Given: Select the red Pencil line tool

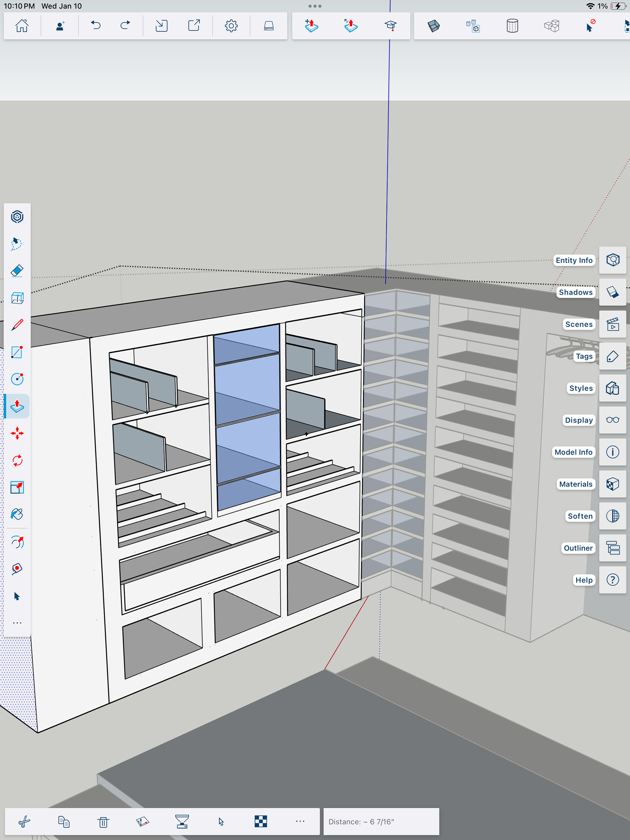Looking at the screenshot, I should tap(17, 325).
